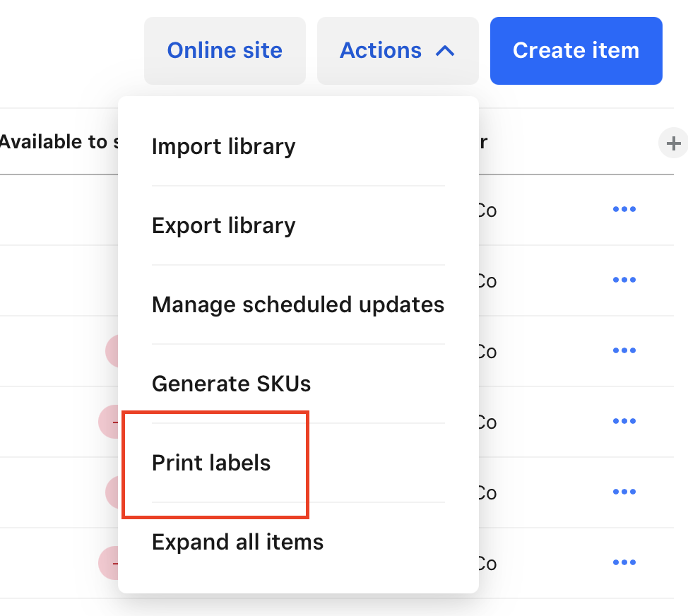Click the chevron arrow beside Actions
688x616 pixels.
(445, 51)
